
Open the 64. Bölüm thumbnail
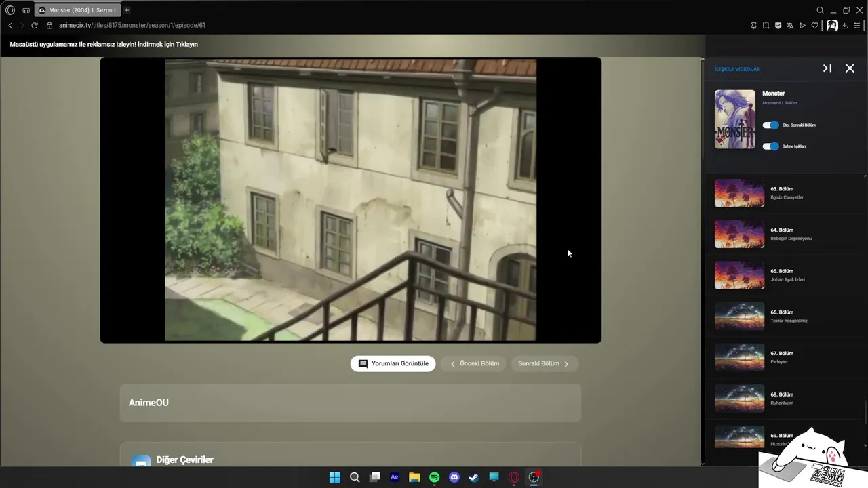(x=739, y=234)
